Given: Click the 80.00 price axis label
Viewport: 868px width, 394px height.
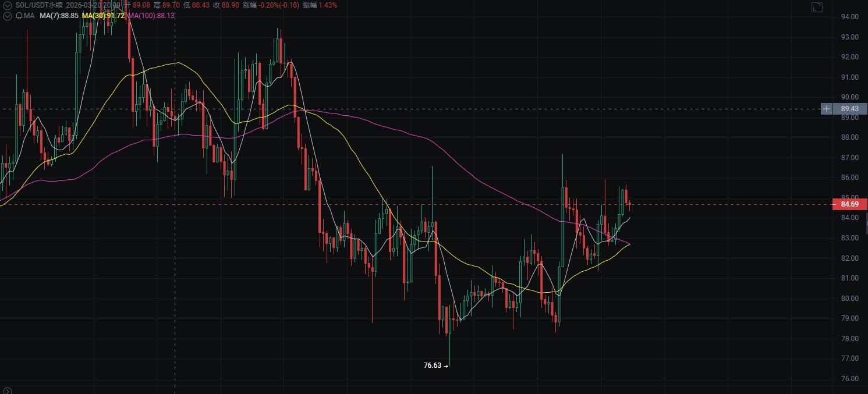Looking at the screenshot, I should tap(850, 299).
